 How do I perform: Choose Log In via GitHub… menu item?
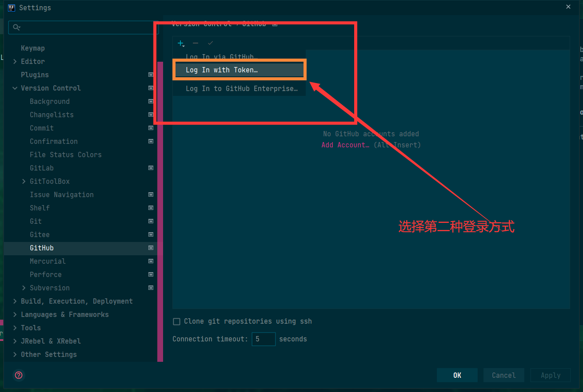tap(239, 56)
